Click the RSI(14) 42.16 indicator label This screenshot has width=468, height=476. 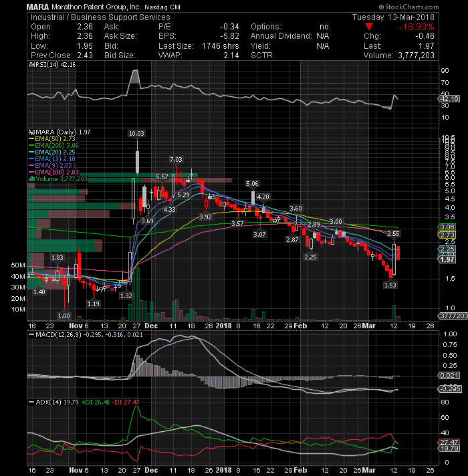tap(55, 65)
